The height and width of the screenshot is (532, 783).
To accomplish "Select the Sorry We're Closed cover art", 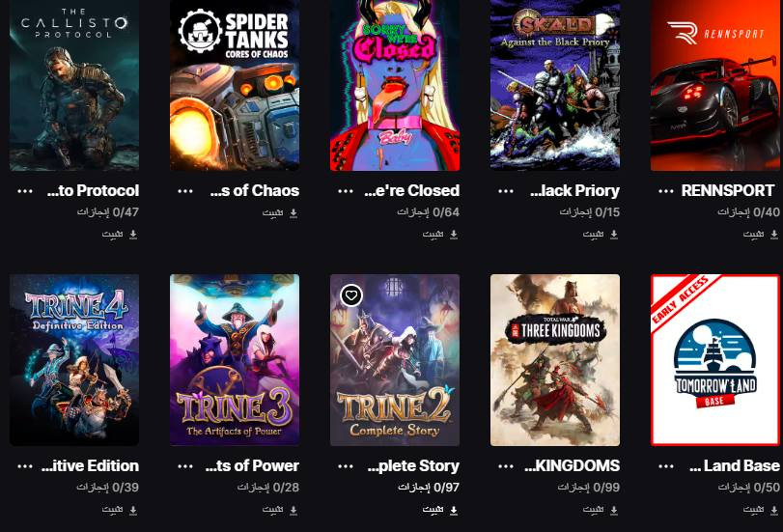I will point(395,85).
